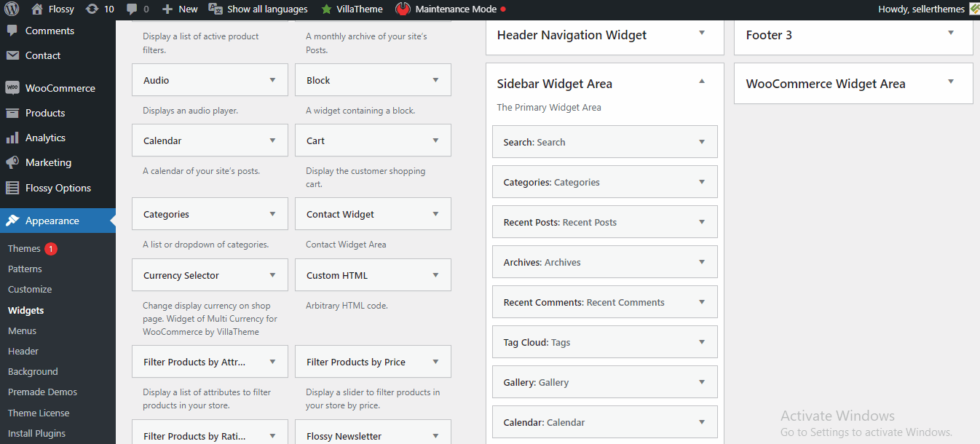Click the Contact envelope icon
Viewport: 980px width, 444px height.
12,55
